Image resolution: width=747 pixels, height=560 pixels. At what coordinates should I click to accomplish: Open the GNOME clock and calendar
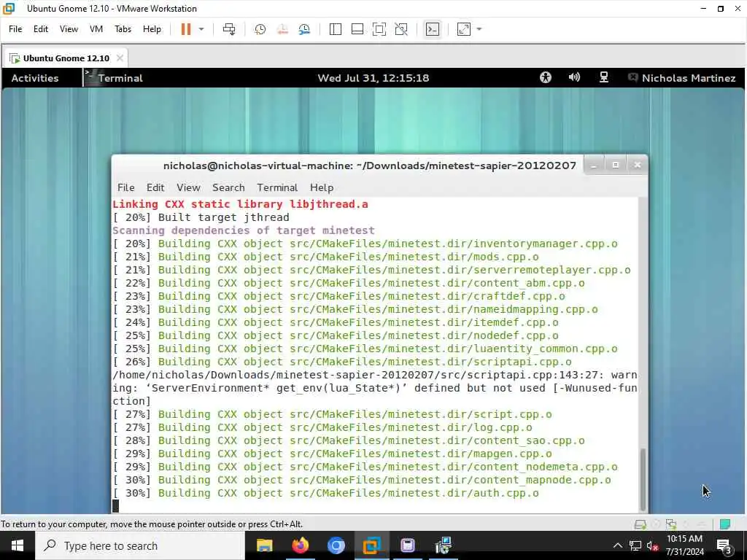pos(373,78)
